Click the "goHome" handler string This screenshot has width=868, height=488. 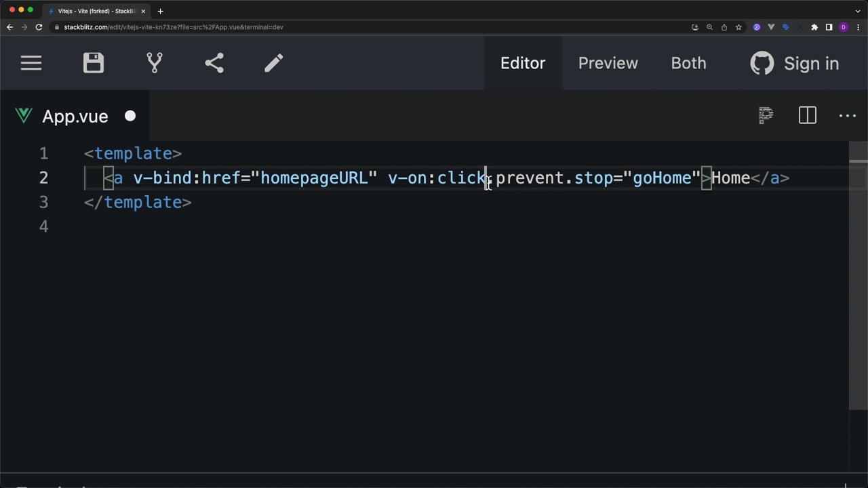662,178
